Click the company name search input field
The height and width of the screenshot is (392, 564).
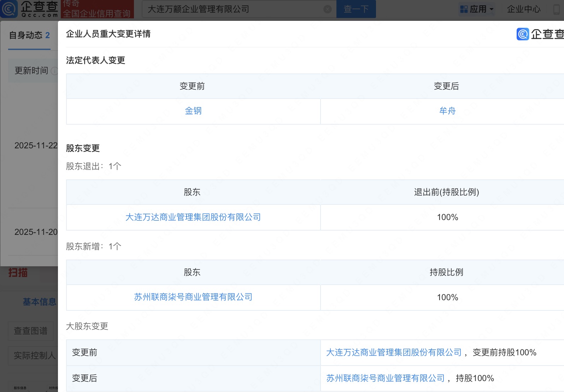(x=233, y=9)
